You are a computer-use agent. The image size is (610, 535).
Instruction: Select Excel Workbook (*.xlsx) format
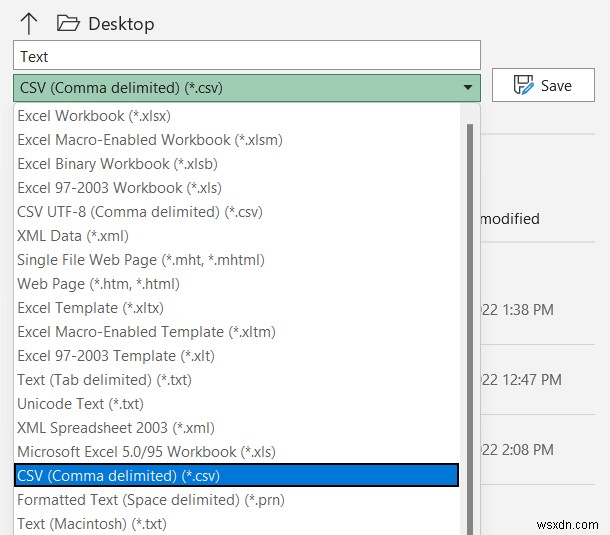[x=237, y=116]
